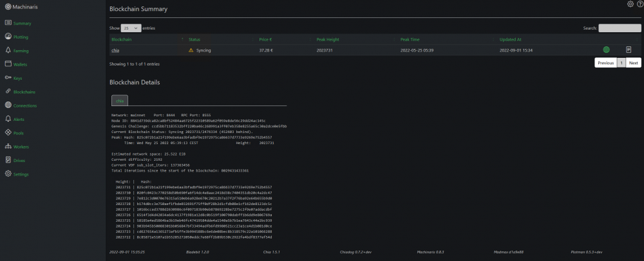644x261 pixels.
Task: Click the Next pagination button
Action: pos(633,63)
